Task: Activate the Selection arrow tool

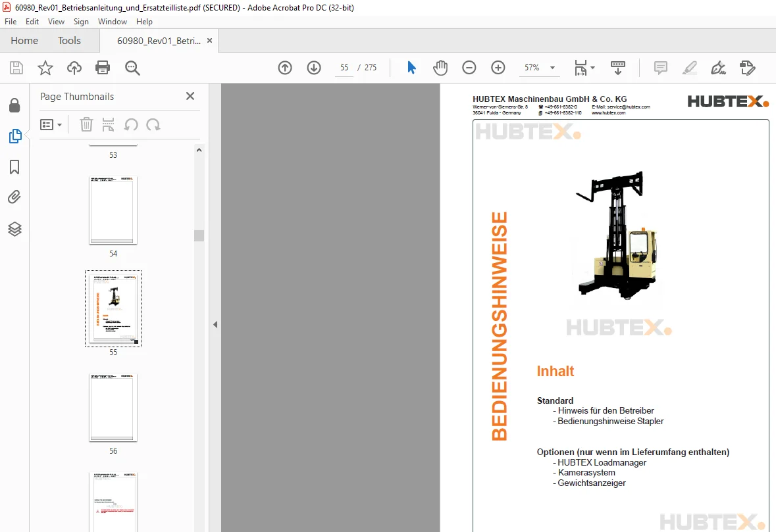Action: coord(411,68)
